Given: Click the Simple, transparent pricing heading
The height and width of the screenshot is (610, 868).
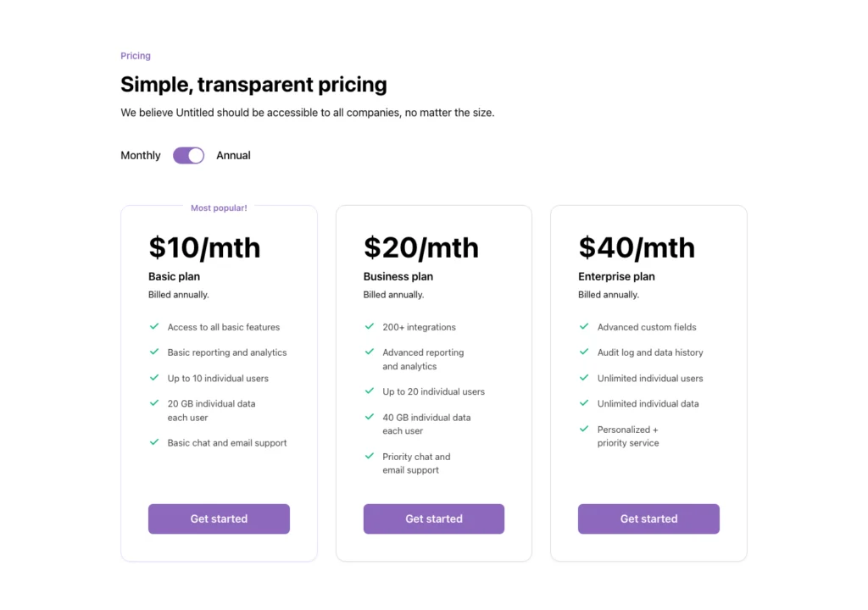Looking at the screenshot, I should pyautogui.click(x=253, y=85).
